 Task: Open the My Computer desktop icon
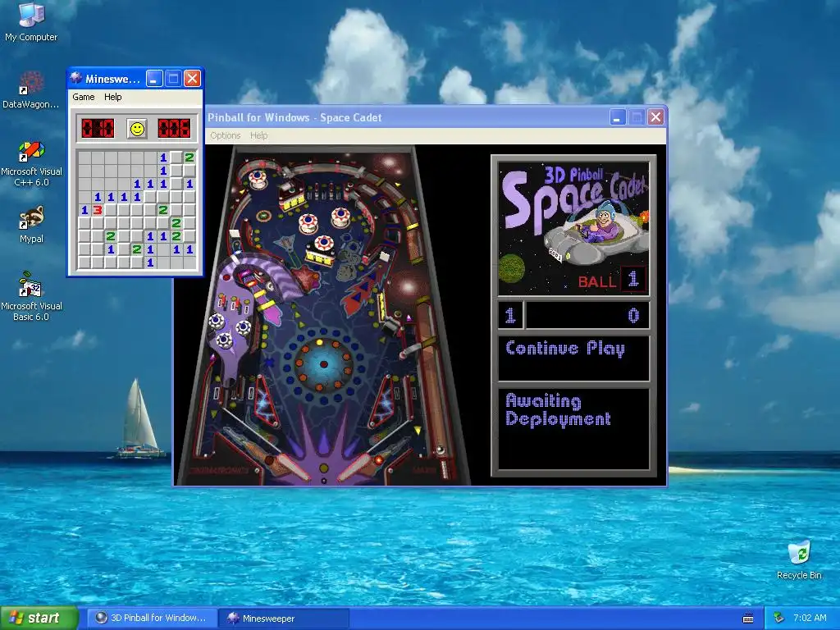31,21
